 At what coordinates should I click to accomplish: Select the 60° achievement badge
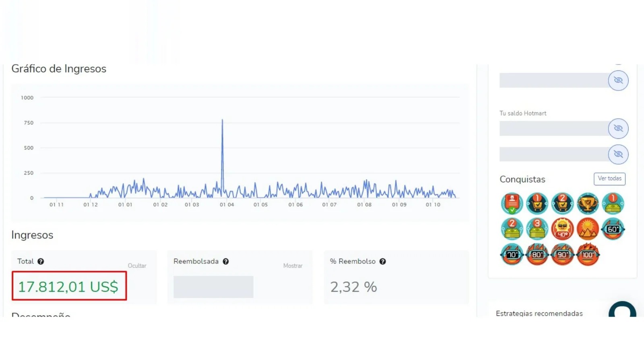click(613, 229)
